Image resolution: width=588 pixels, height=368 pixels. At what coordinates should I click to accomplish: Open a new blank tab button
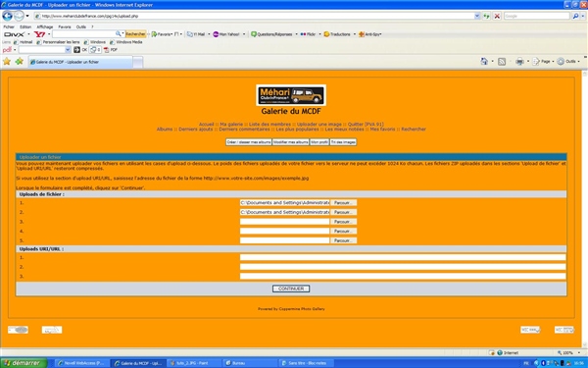tap(137, 62)
